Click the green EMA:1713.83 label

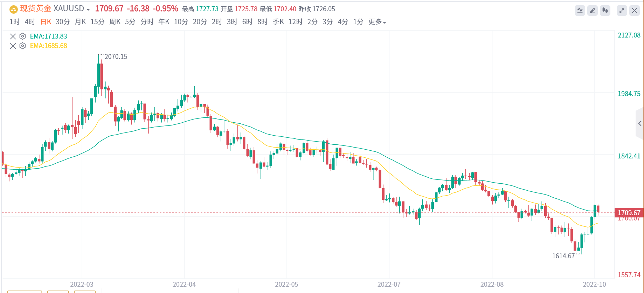click(x=48, y=36)
